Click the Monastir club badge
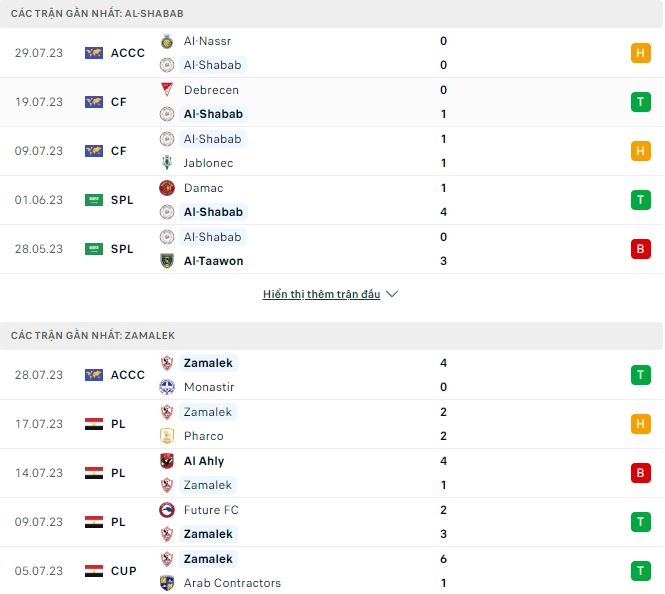The width and height of the screenshot is (665, 594). point(167,387)
